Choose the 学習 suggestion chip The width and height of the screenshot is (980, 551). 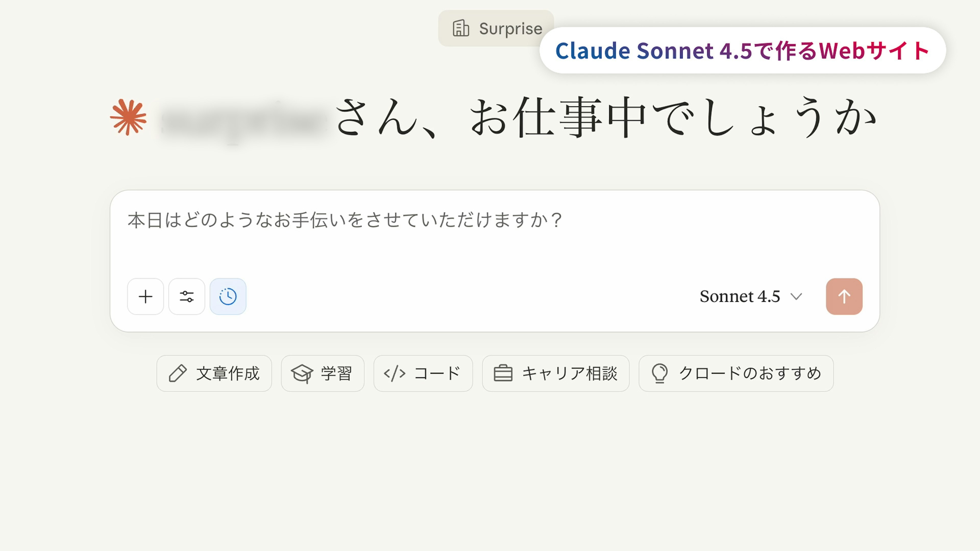click(323, 373)
